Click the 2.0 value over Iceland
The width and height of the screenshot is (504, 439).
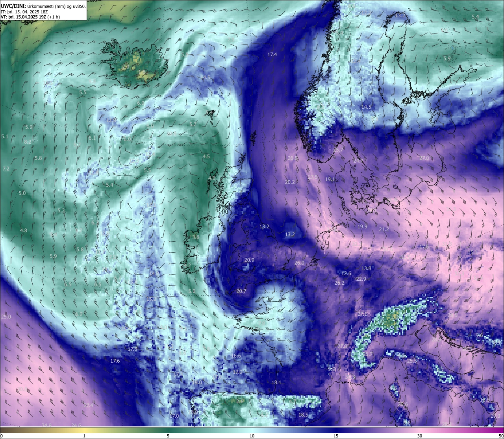click(x=126, y=67)
